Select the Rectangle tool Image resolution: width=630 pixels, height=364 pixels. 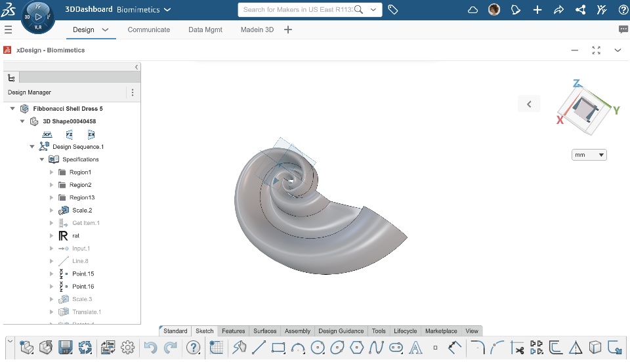pos(278,347)
